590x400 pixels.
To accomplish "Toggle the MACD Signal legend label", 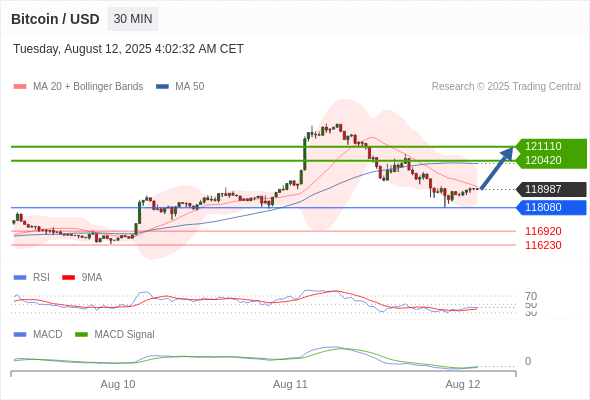I will (124, 335).
